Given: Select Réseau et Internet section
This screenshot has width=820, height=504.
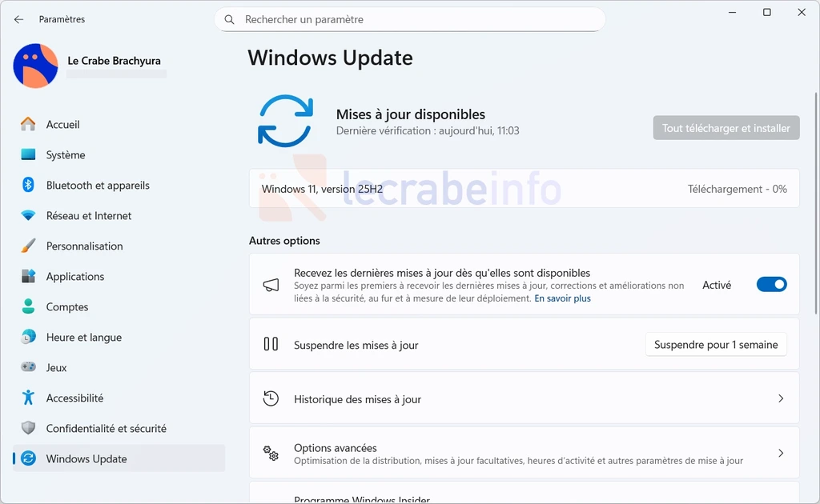Looking at the screenshot, I should coord(89,216).
